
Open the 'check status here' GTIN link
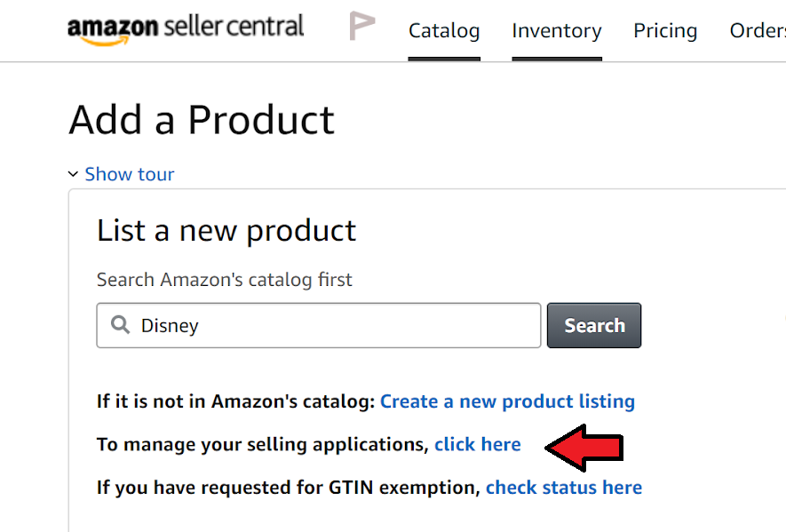564,488
